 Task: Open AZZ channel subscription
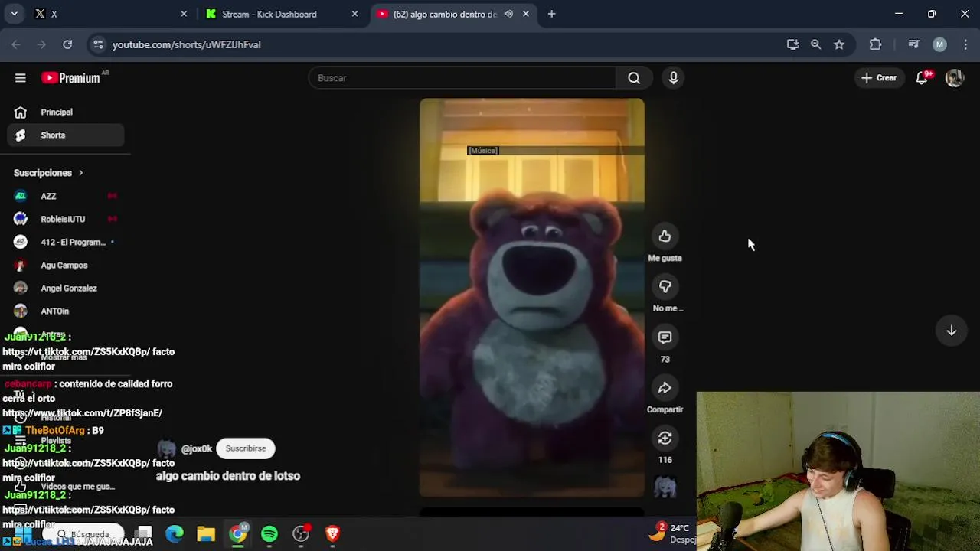pos(66,196)
